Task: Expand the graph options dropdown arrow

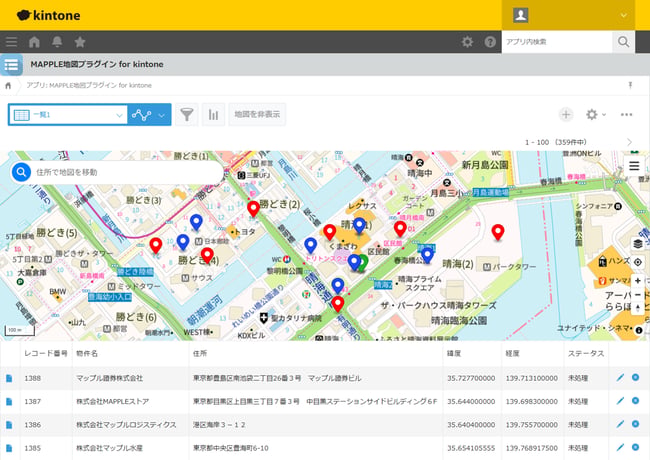Action: (x=162, y=115)
